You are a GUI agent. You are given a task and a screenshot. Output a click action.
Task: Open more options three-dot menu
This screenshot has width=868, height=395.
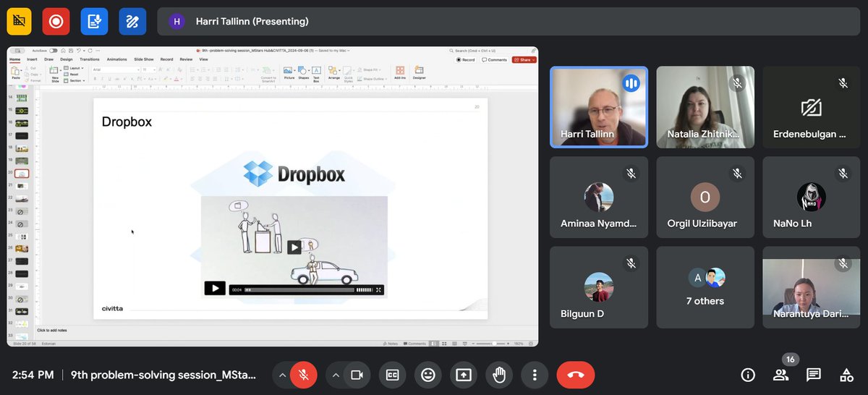534,375
